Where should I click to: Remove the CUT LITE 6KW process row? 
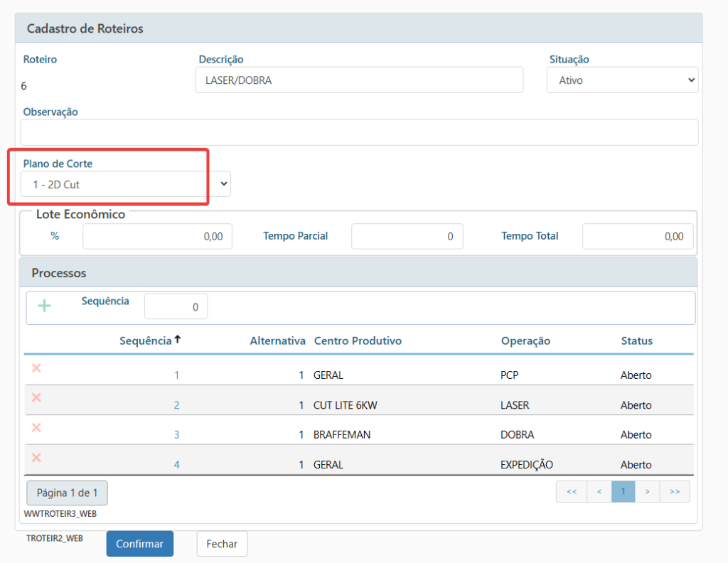click(x=36, y=397)
